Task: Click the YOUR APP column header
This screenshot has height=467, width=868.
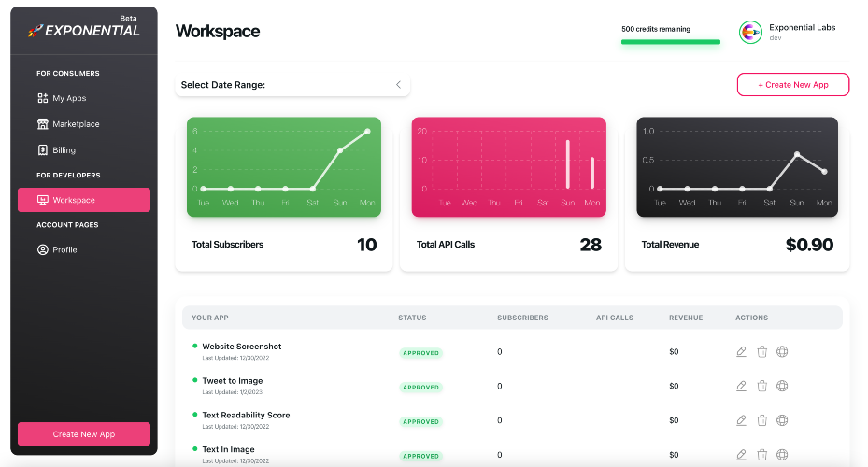Action: pos(210,318)
